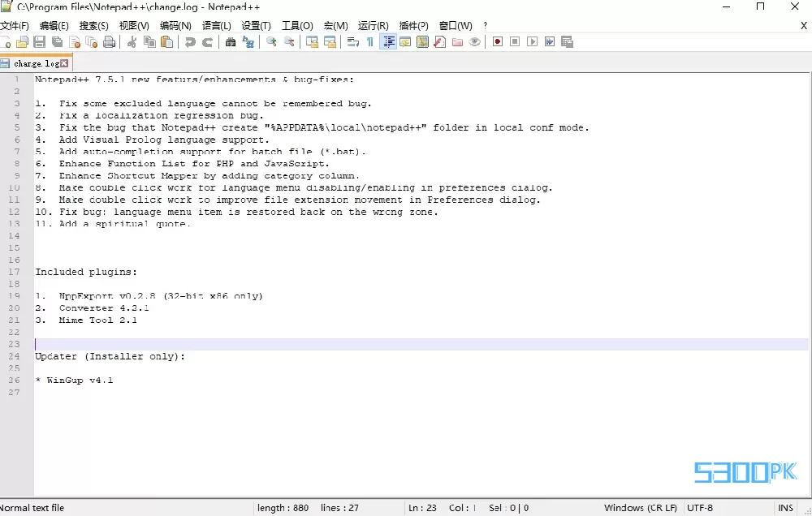
Task: Toggle show all characters pilcrow icon
Action: 370,42
